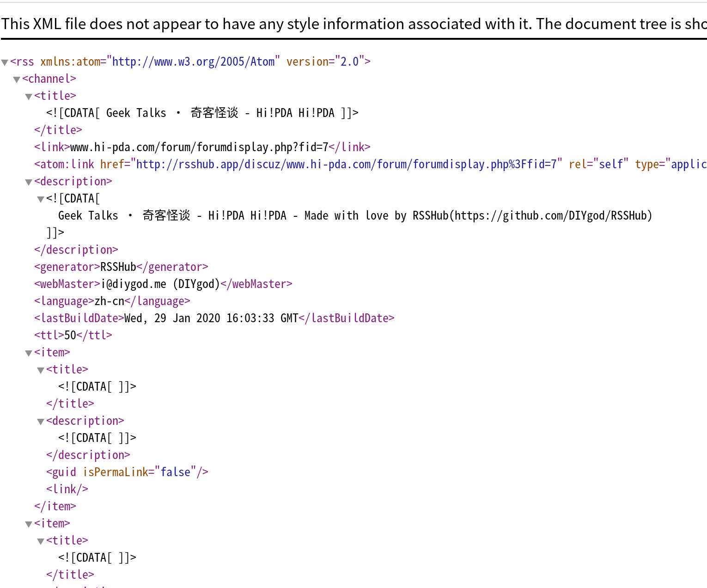Click the closing </description> tag of channel

pos(76,250)
